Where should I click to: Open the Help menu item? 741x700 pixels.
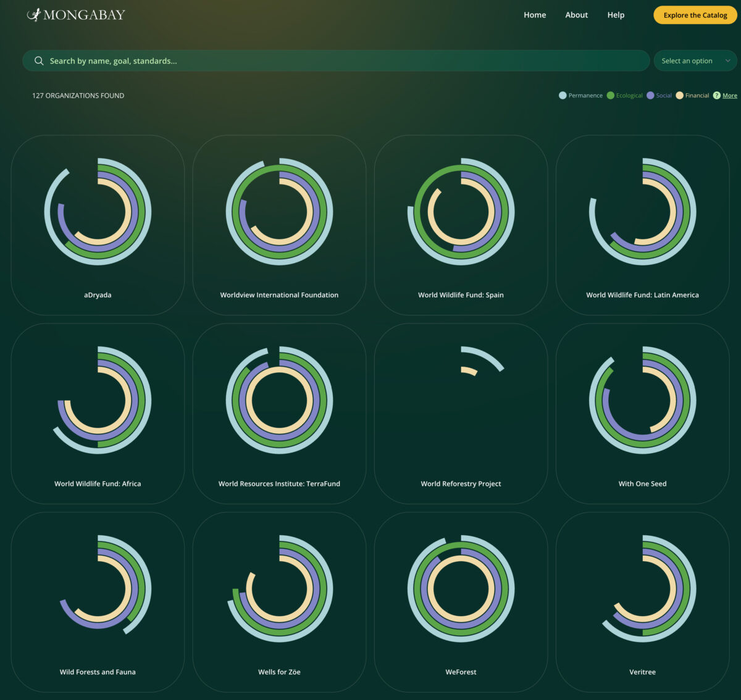coord(616,15)
